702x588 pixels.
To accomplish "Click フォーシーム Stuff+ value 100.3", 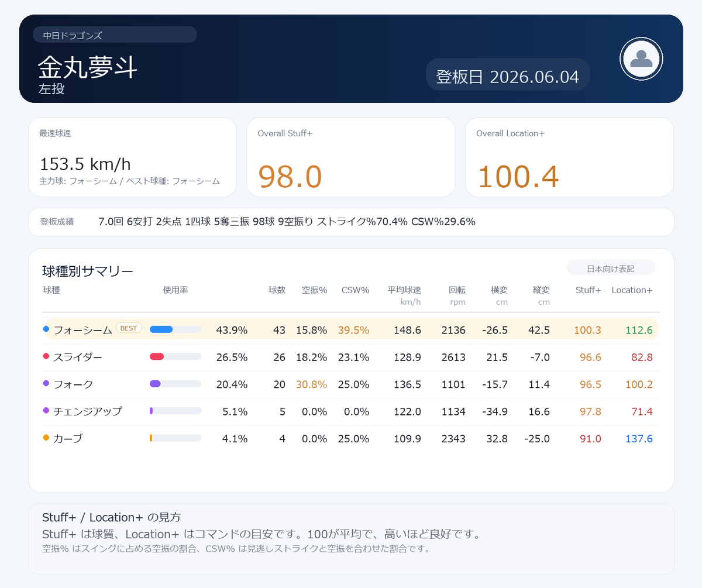I will (587, 330).
